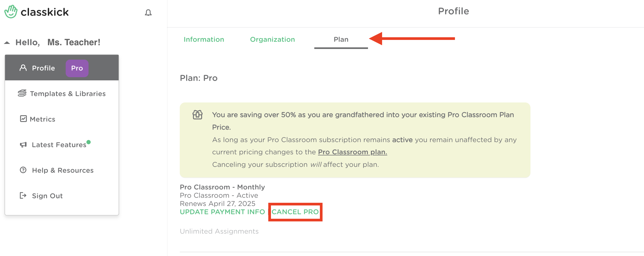Image resolution: width=644 pixels, height=256 pixels.
Task: Click the Profile person icon
Action: click(23, 68)
